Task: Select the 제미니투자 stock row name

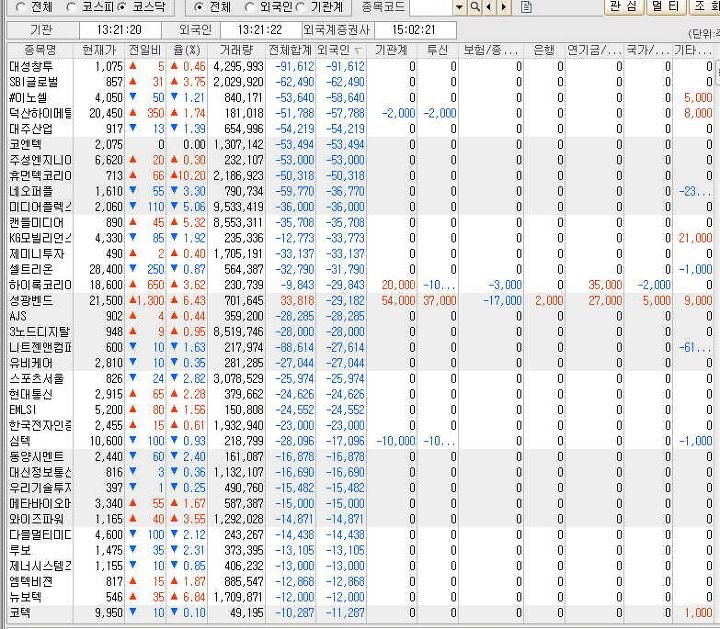Action: coord(37,254)
